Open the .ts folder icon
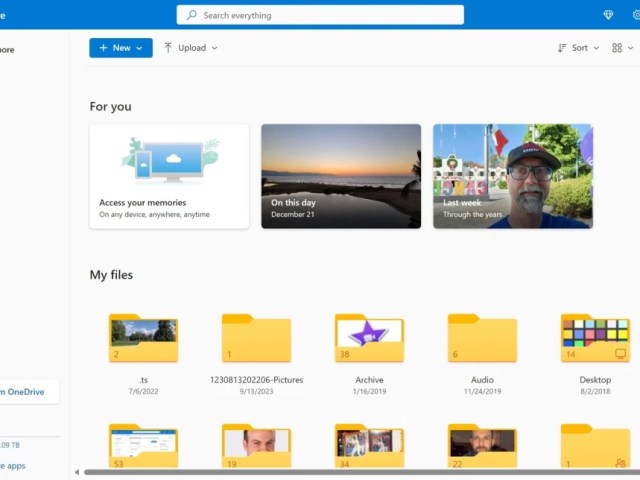Image resolution: width=640 pixels, height=480 pixels. click(143, 338)
